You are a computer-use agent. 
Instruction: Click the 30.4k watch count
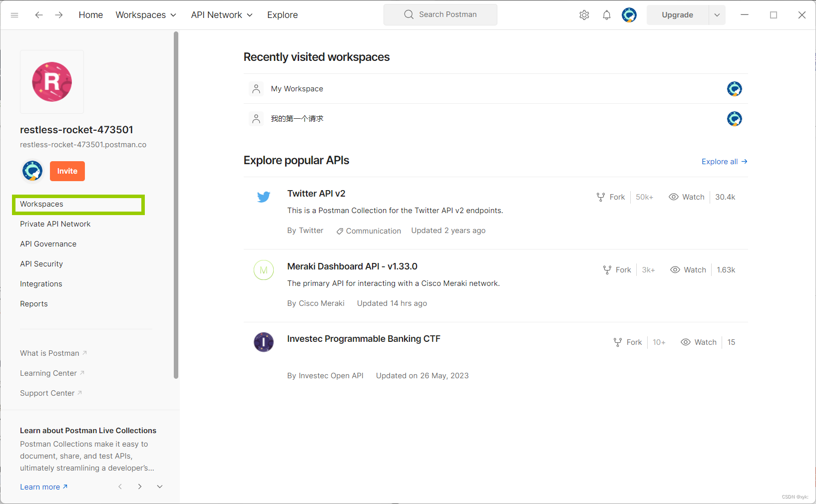pyautogui.click(x=725, y=197)
